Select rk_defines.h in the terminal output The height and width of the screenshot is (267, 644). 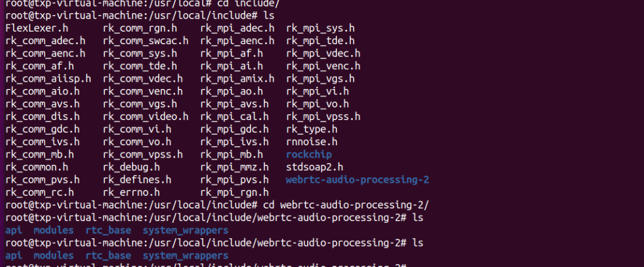tap(137, 179)
